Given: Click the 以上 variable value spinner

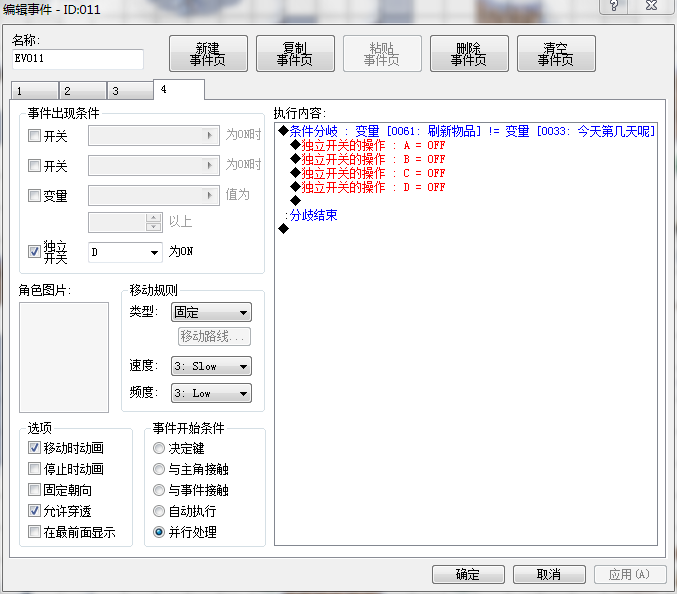Looking at the screenshot, I should click(125, 222).
